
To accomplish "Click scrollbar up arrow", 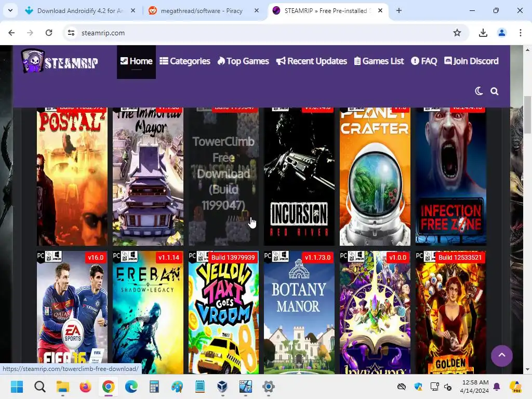I will point(527,49).
